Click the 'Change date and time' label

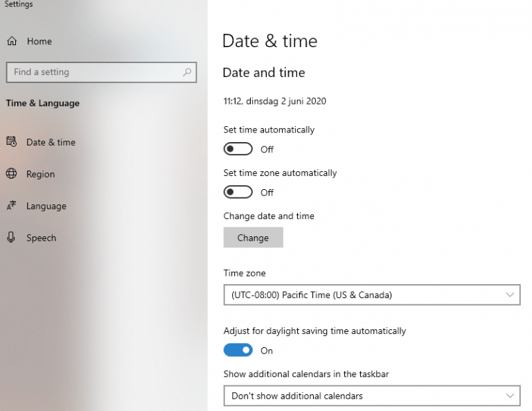269,216
